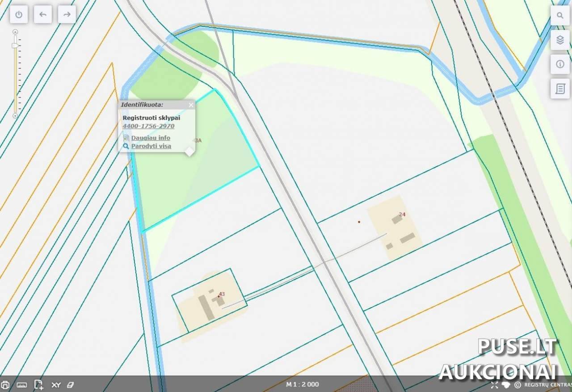Close the Identifikuota popup

tap(191, 105)
